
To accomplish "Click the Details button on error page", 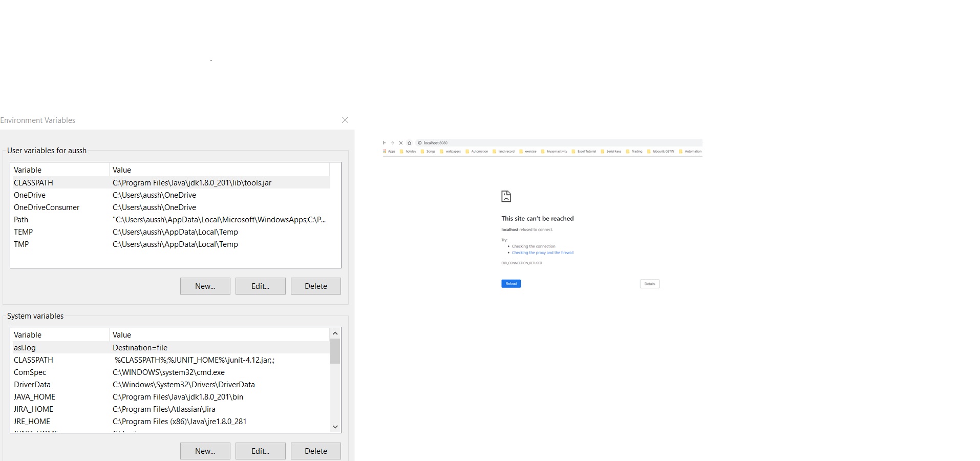I will tap(650, 284).
